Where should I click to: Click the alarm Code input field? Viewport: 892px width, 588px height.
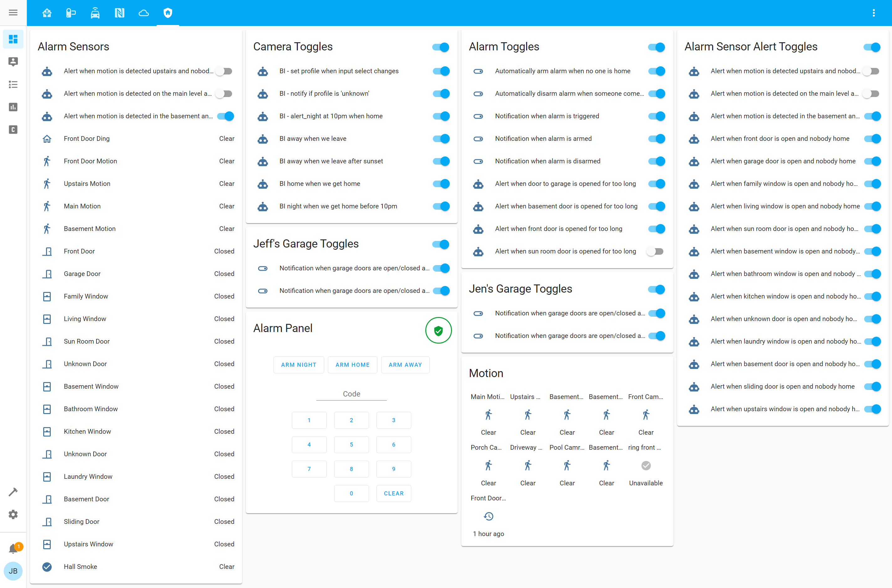tap(351, 394)
